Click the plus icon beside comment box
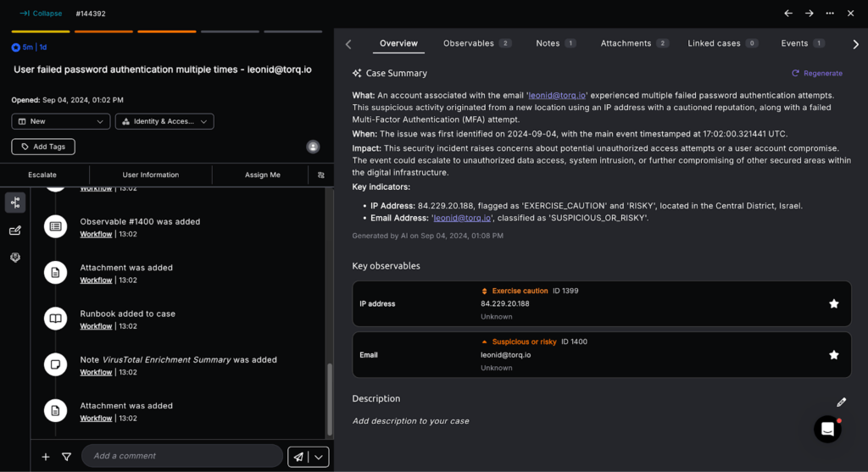This screenshot has width=868, height=472. coord(46,457)
